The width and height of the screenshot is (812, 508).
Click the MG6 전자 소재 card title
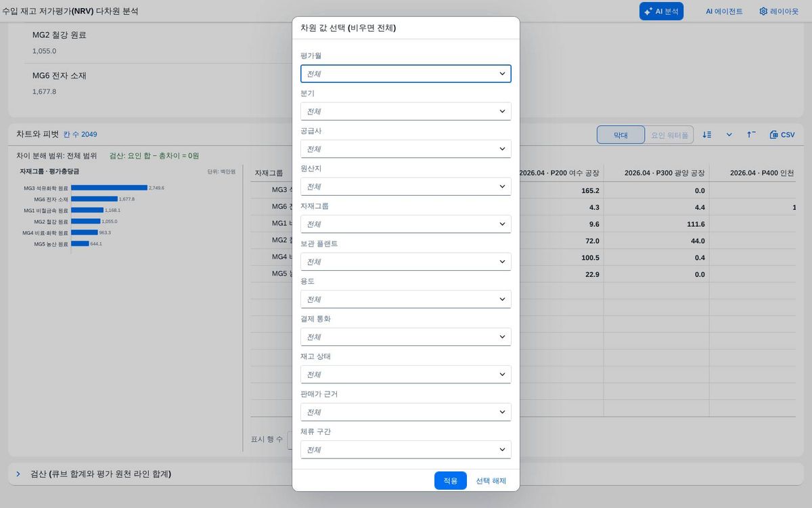point(60,76)
